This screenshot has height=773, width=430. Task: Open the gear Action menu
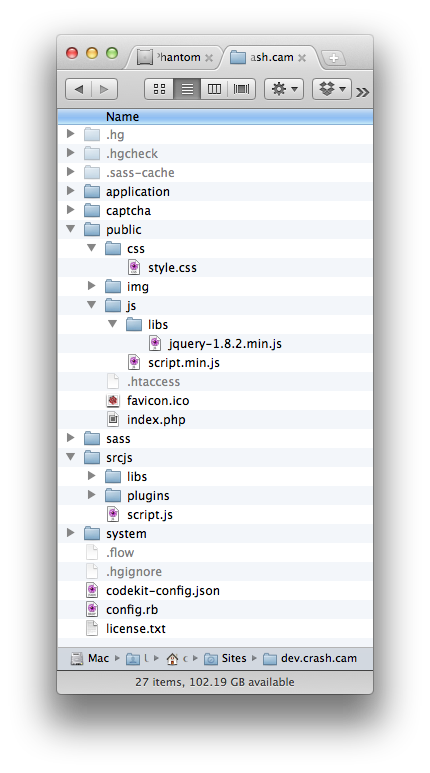click(284, 89)
